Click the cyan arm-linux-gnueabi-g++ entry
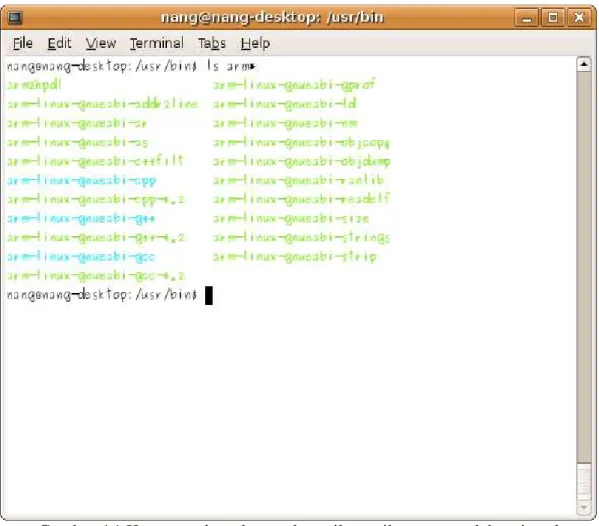599x526 pixels. [x=81, y=218]
